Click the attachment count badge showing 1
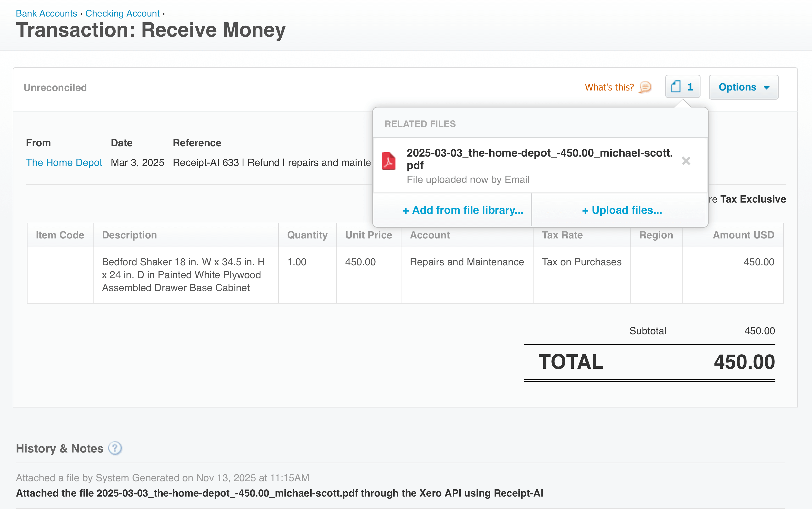812x509 pixels. [690, 87]
